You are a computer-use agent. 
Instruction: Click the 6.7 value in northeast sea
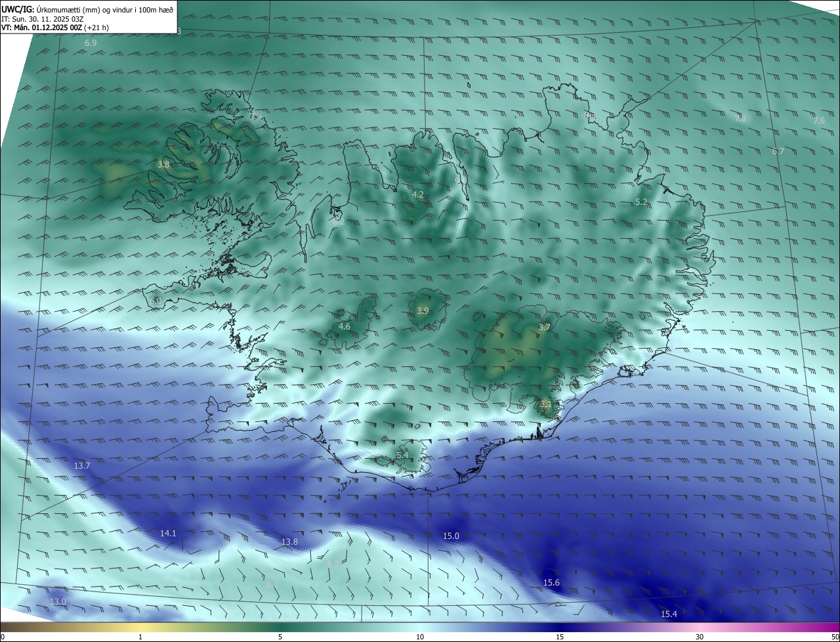[x=778, y=151]
